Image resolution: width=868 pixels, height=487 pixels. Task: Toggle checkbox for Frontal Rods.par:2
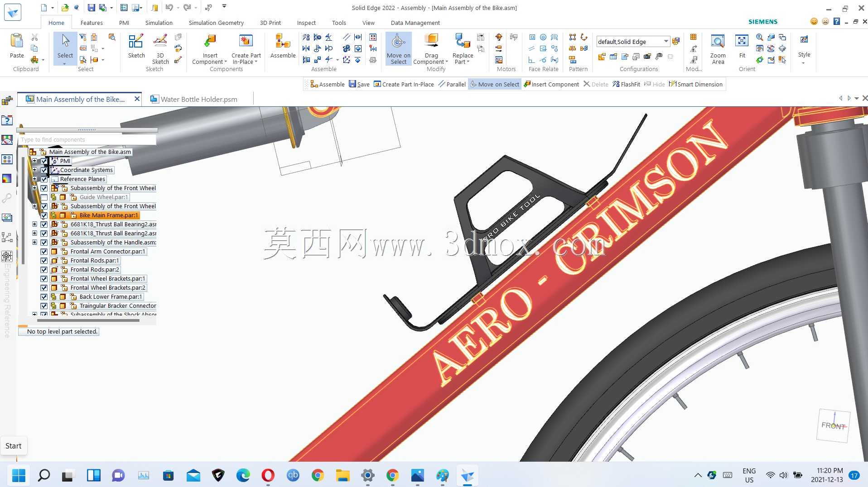pyautogui.click(x=44, y=270)
